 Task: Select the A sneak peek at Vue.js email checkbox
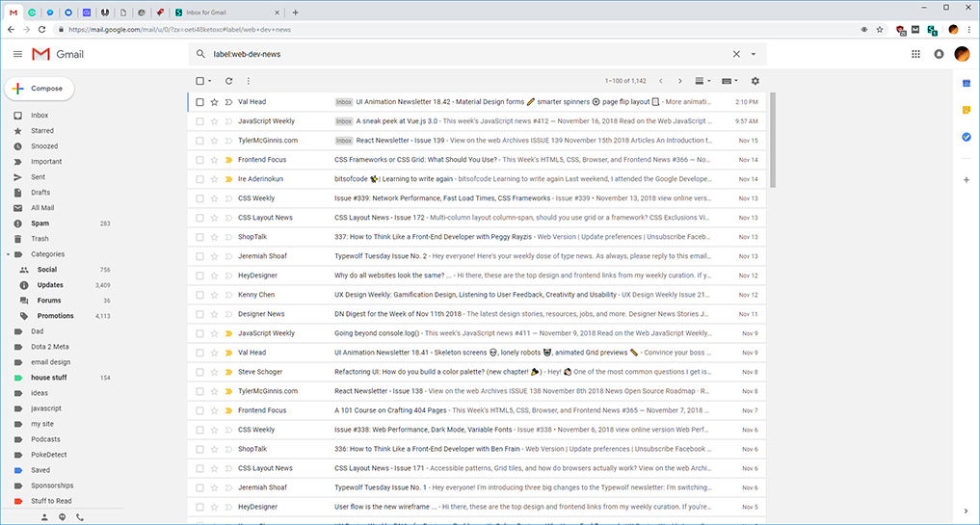(x=200, y=121)
